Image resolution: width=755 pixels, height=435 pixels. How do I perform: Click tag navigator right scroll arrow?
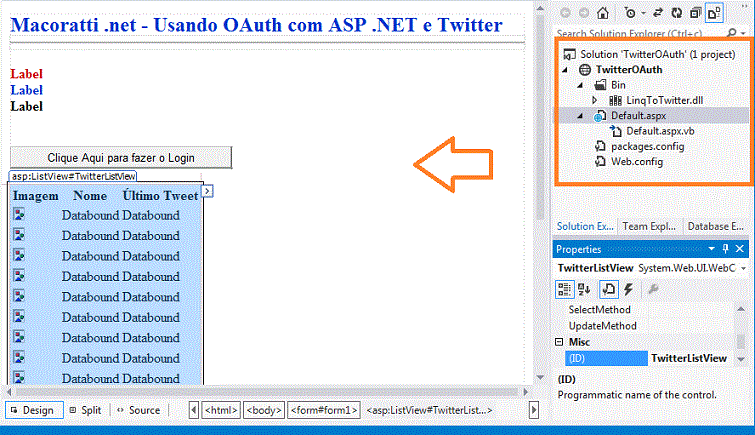point(534,410)
